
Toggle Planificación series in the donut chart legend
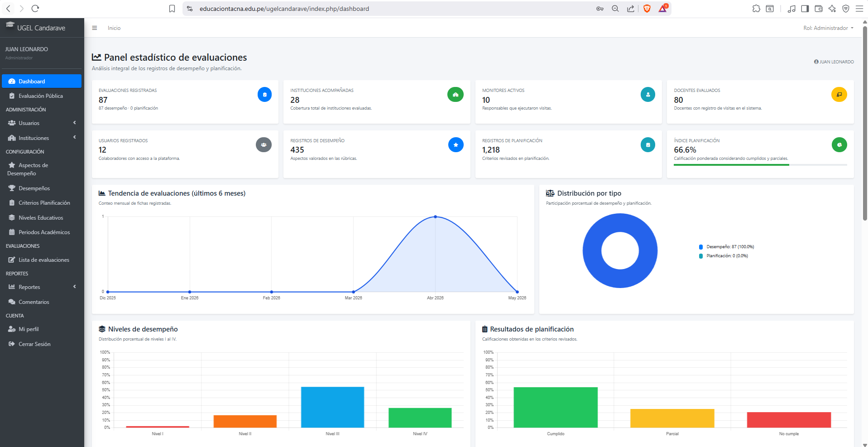tap(724, 256)
